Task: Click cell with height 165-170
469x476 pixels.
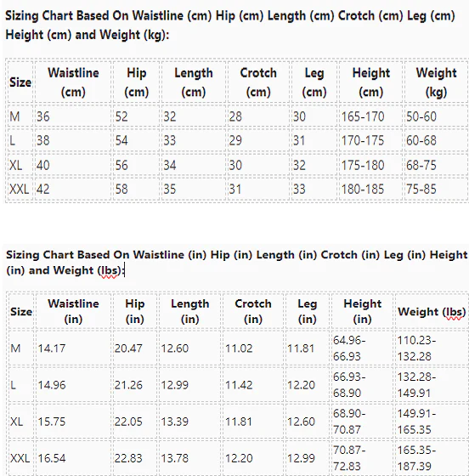Action: (370, 116)
